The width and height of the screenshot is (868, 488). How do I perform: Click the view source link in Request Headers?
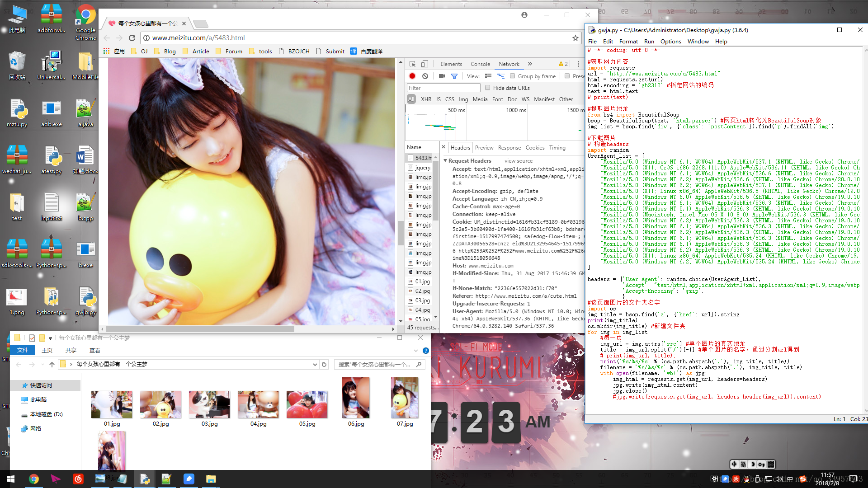click(519, 161)
